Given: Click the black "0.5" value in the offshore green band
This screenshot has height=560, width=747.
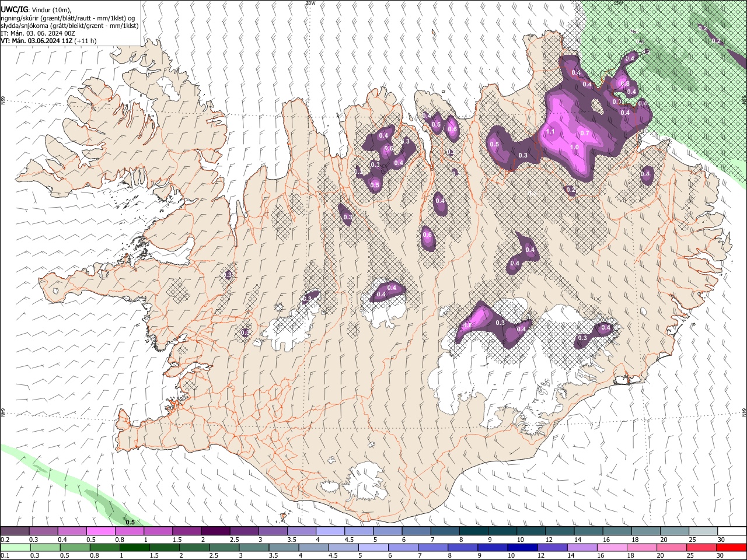Looking at the screenshot, I should tap(131, 522).
